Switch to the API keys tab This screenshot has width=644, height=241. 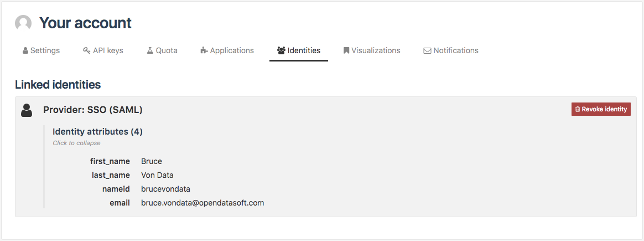click(108, 50)
